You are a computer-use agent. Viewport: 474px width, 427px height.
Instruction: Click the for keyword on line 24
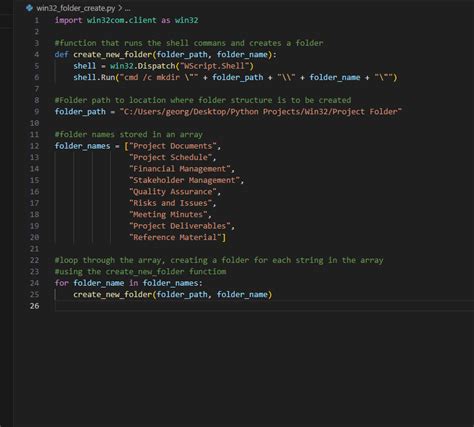point(62,283)
